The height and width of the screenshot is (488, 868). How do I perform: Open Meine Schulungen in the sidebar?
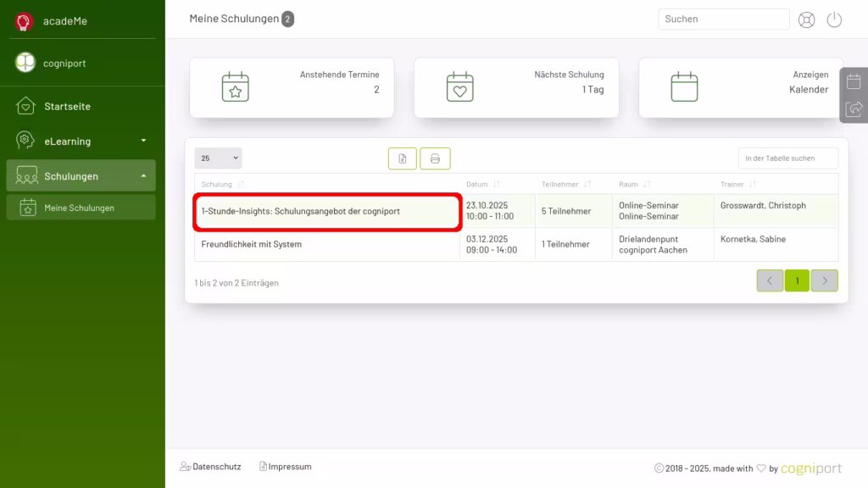click(81, 207)
